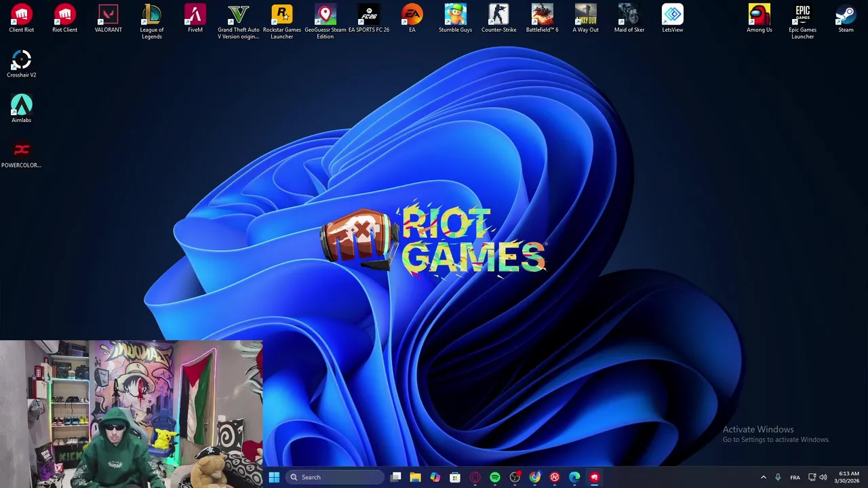Open Task View on the taskbar
The width and height of the screenshot is (868, 488).
pos(396,477)
